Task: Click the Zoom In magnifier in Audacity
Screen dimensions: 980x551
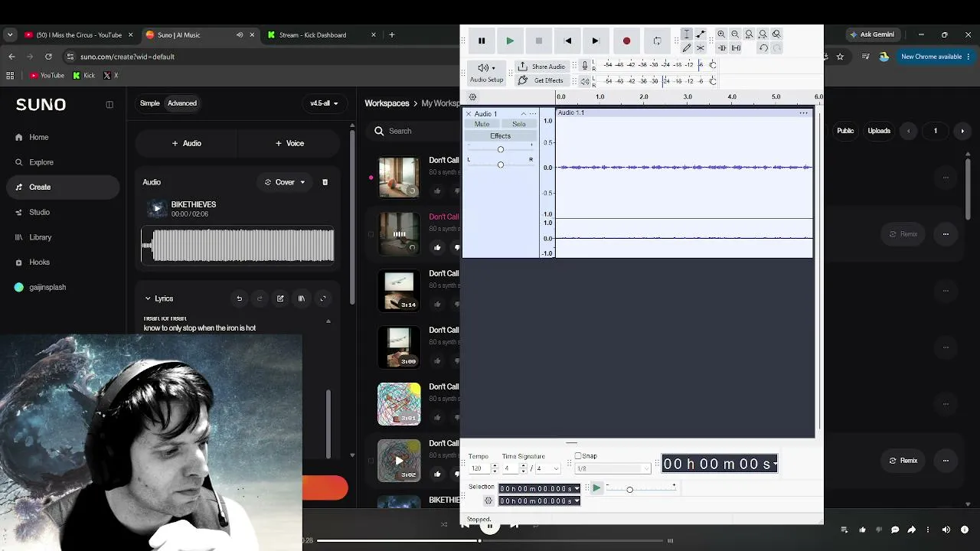Action: coord(721,34)
